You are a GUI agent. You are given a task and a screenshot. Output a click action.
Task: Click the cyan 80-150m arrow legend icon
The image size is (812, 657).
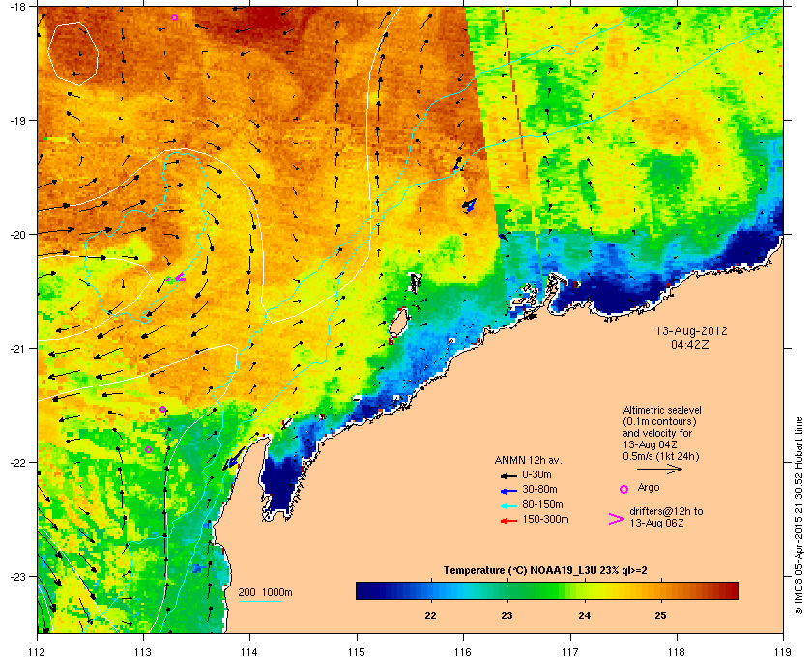click(x=509, y=505)
